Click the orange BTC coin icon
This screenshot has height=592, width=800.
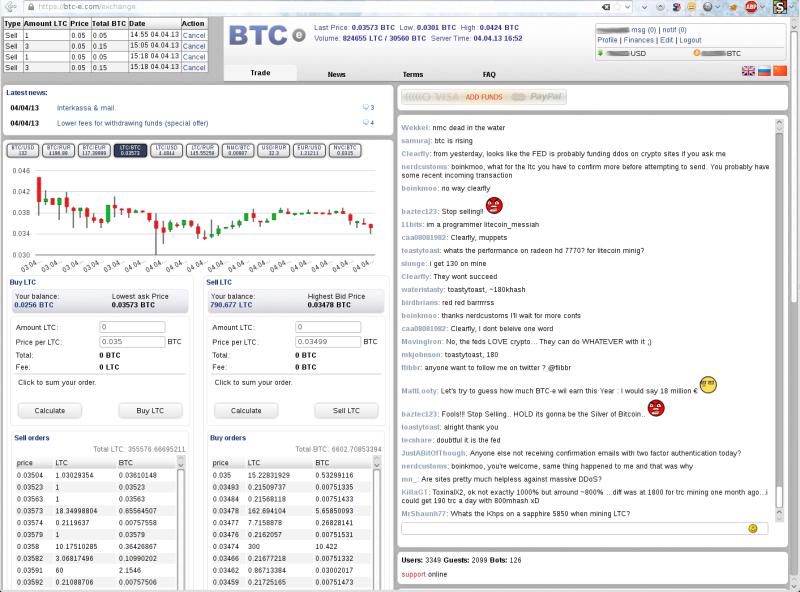pos(696,52)
